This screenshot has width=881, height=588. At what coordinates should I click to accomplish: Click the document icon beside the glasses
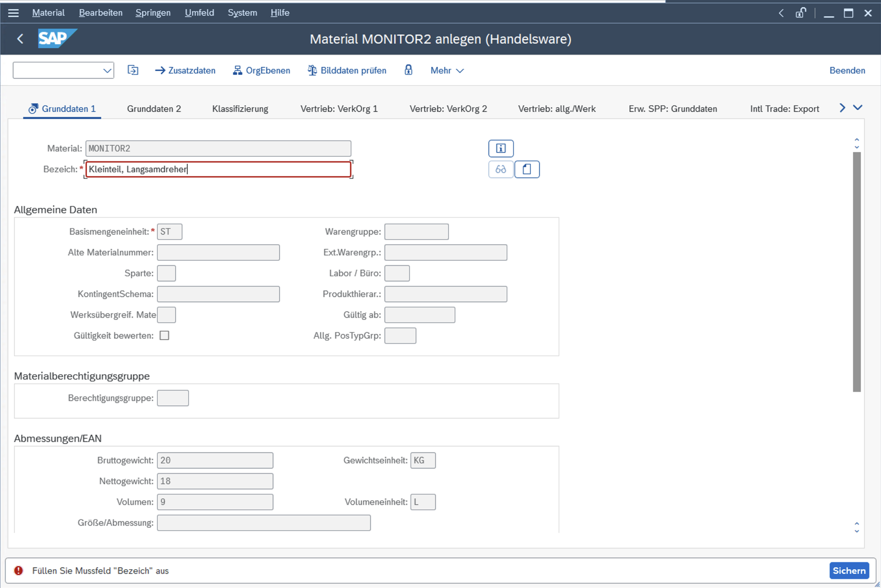click(x=527, y=169)
